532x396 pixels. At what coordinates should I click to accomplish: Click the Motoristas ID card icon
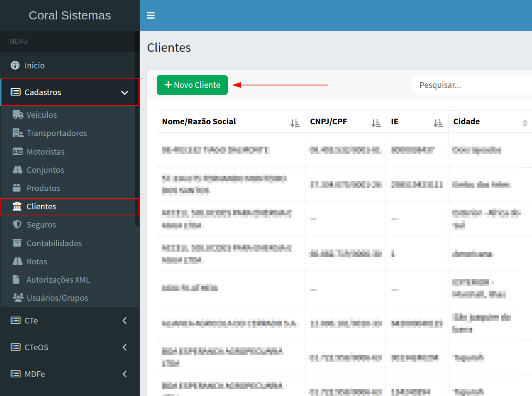pyautogui.click(x=17, y=151)
